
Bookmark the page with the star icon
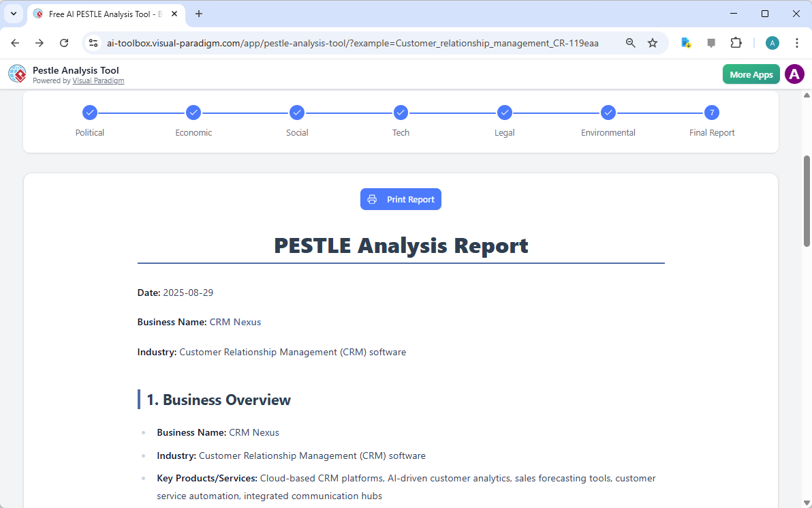tap(653, 42)
